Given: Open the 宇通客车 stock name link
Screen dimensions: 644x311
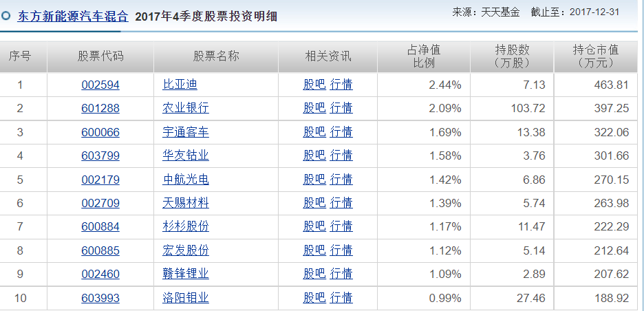Looking at the screenshot, I should (x=186, y=132).
